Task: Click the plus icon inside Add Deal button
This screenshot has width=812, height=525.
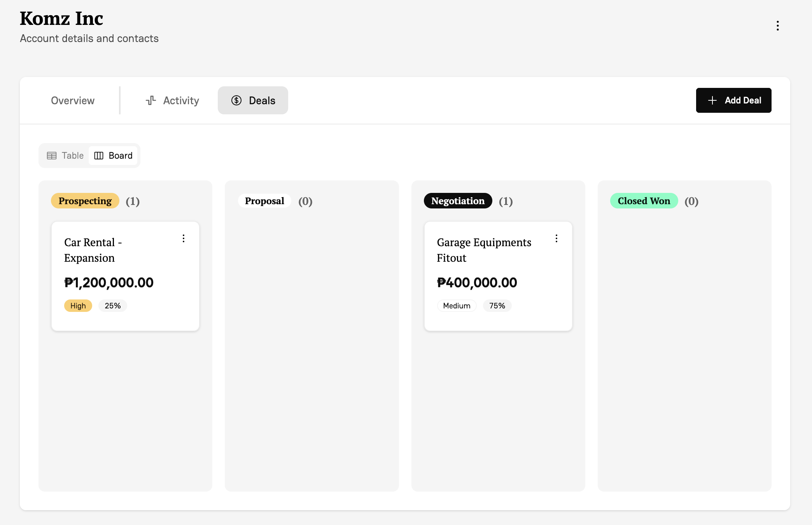Action: tap(712, 100)
